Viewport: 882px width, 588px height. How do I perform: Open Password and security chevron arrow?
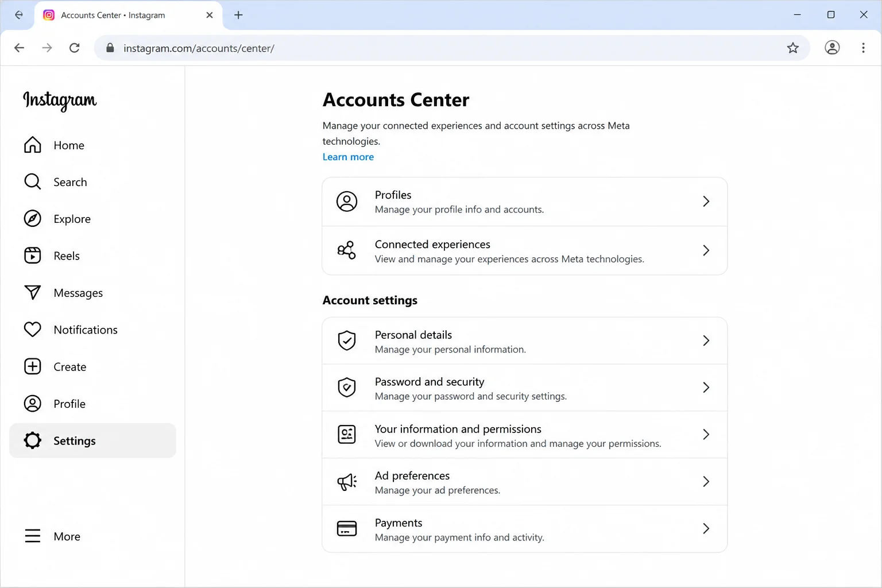click(x=706, y=388)
